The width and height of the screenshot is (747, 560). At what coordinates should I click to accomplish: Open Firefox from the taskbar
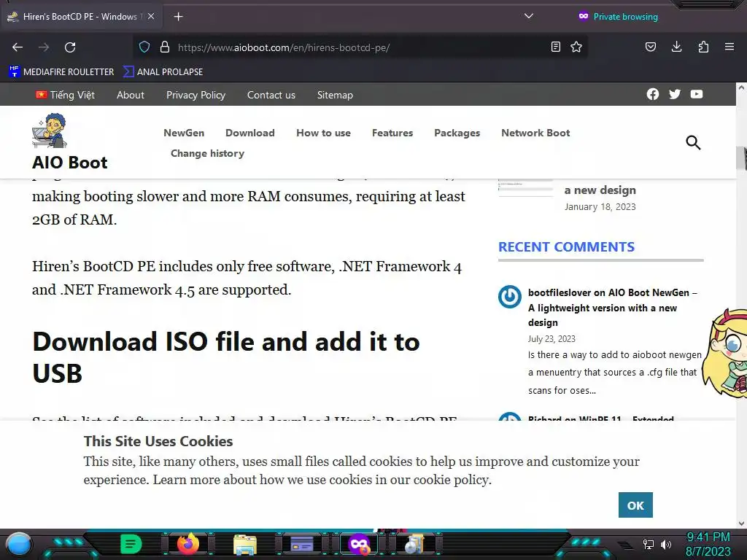(187, 543)
